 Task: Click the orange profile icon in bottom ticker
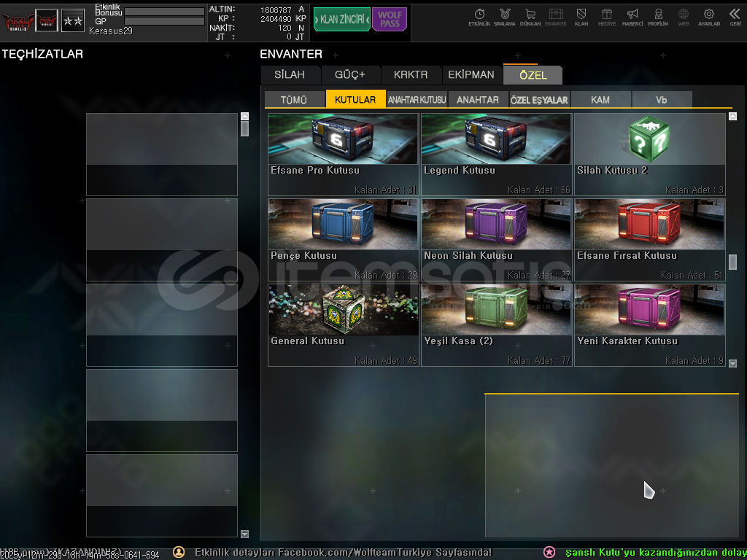pos(179,552)
